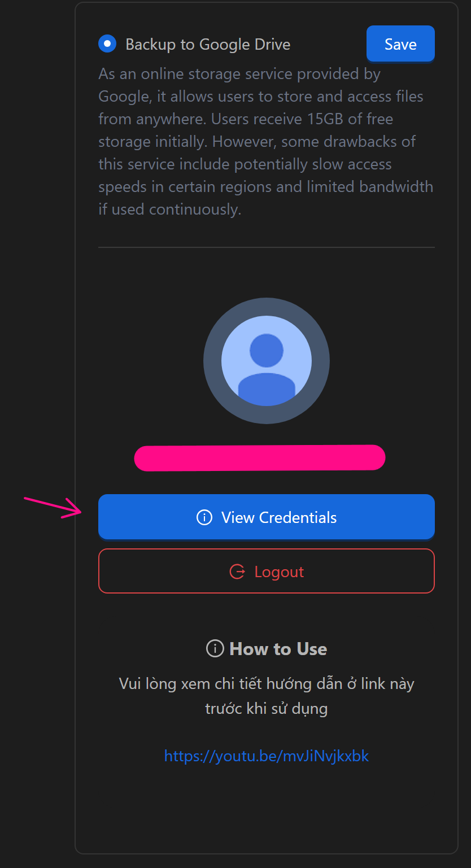Click the pink redacted account name bar
471x868 pixels.
click(259, 457)
